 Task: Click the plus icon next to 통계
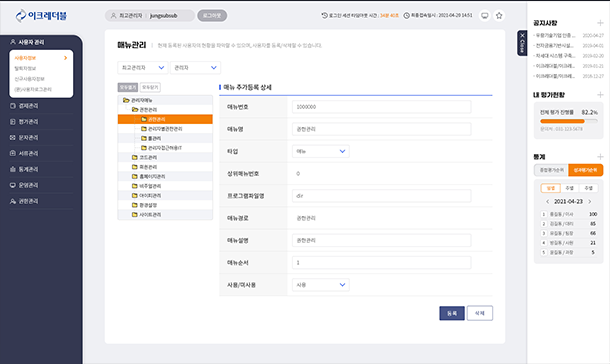[x=600, y=157]
